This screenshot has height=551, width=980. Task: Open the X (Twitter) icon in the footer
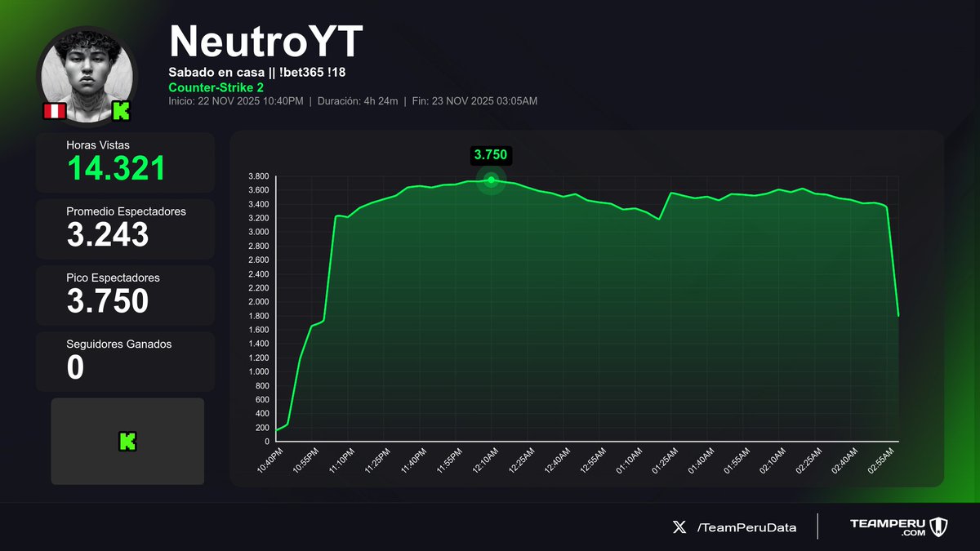(679, 527)
